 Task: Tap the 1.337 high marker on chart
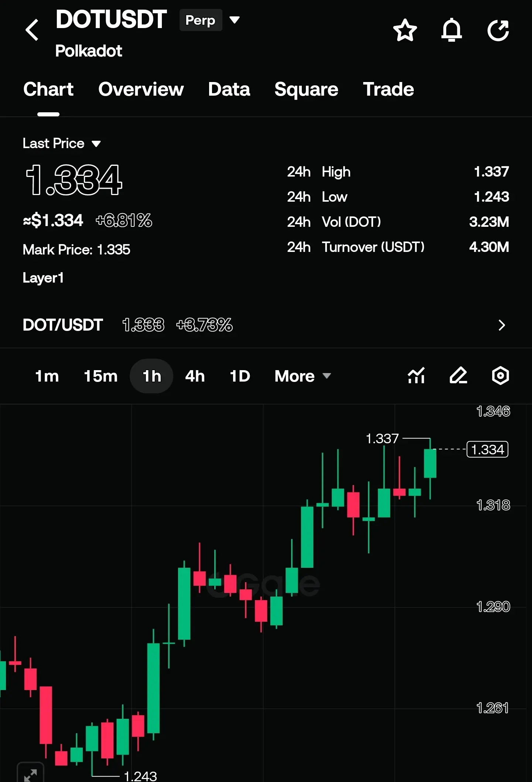pyautogui.click(x=382, y=439)
